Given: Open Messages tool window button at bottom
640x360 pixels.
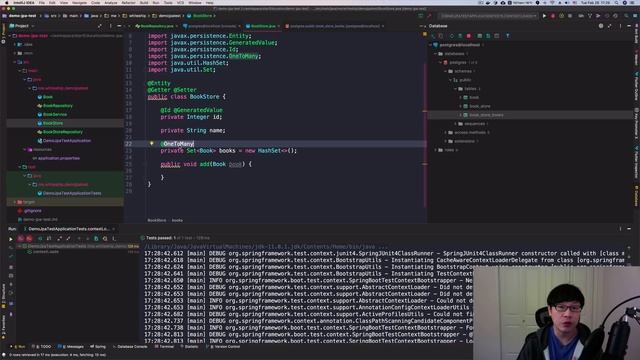Looking at the screenshot, I should (x=71, y=347).
